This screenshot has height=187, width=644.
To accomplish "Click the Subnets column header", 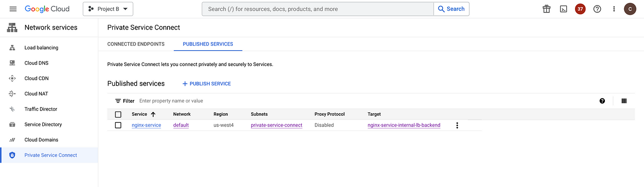I will tap(259, 114).
